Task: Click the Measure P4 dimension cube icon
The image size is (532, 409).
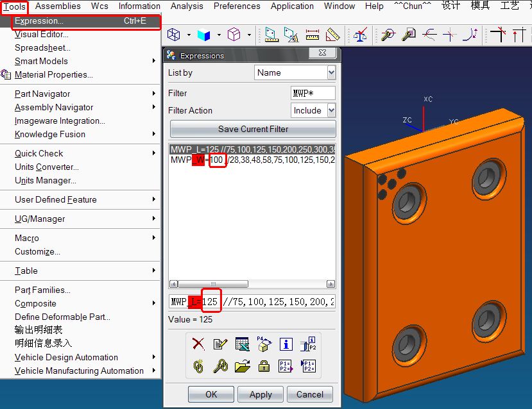Action: pos(264,344)
